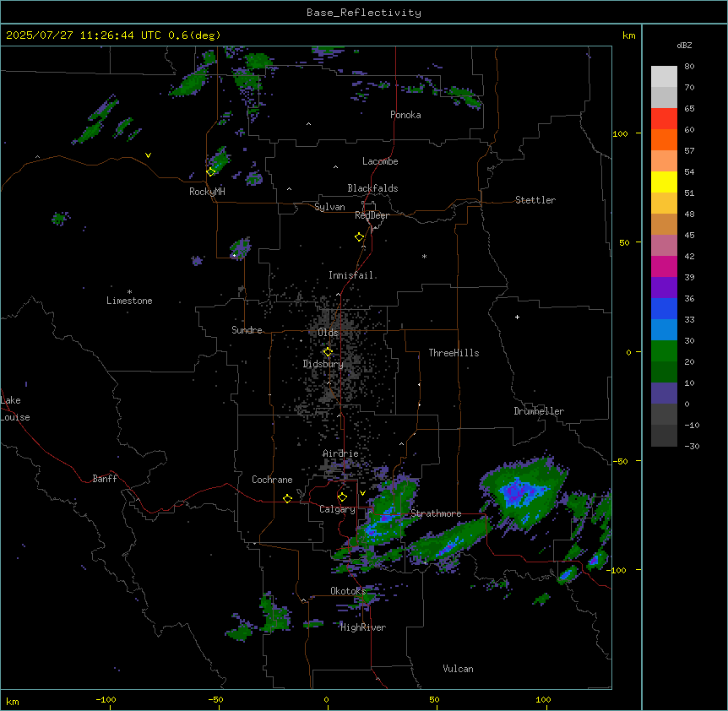Click the Sundre label
Viewport: 728px width, 711px height.
[x=247, y=330]
